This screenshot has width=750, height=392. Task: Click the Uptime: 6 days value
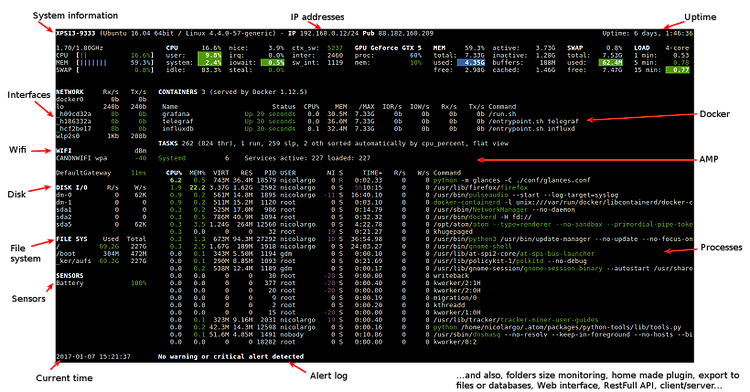tap(647, 33)
